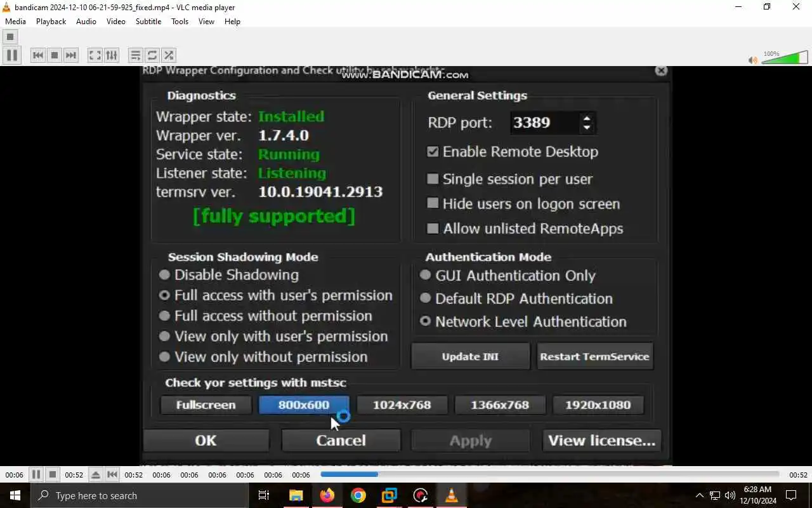Viewport: 812px width, 508px height.
Task: Adjust the green VLC volume slider
Action: click(x=785, y=58)
